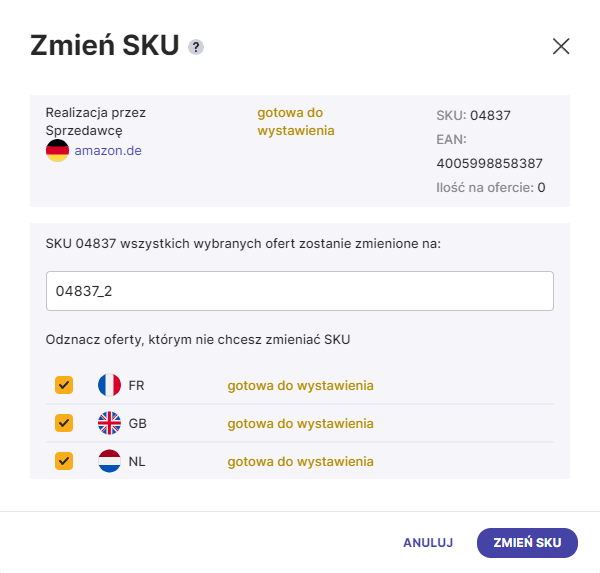Open the help icon beside Zmień SKU
Viewport: 600px width, 573px height.
(196, 47)
